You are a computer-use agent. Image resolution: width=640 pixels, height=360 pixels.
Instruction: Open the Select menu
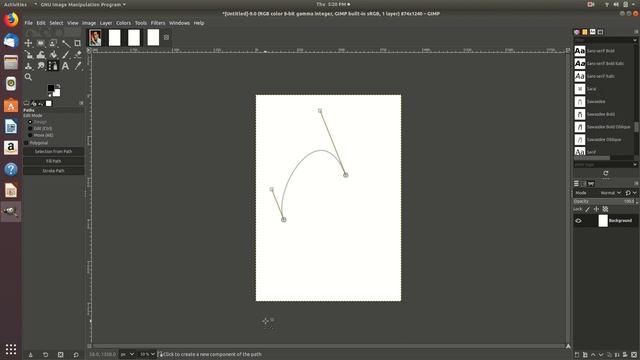[56, 23]
